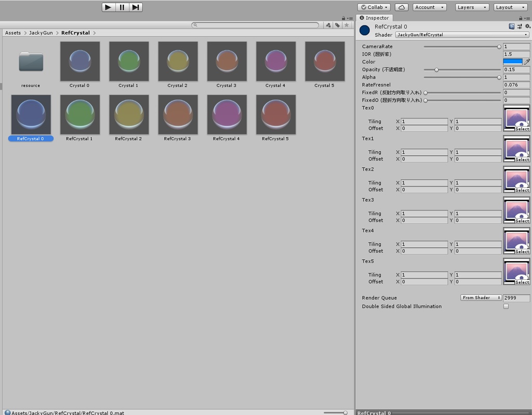Screen dimensions: 532x415
Task: Select the resource folder
Action: (31, 64)
